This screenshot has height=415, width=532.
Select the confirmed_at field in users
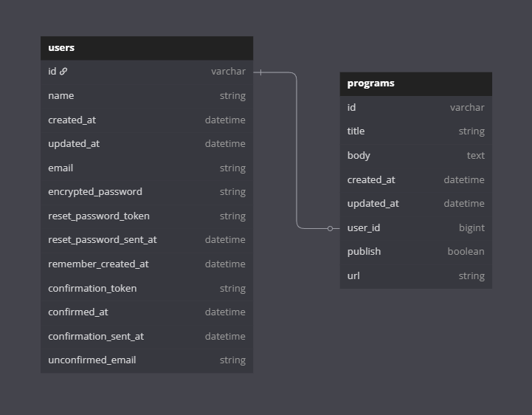146,312
